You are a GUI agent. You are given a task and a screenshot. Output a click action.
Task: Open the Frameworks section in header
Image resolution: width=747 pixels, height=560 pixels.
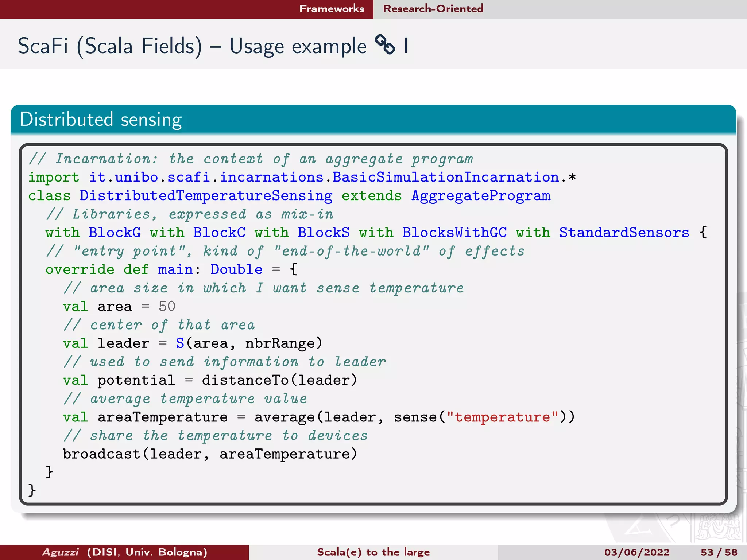click(x=332, y=8)
